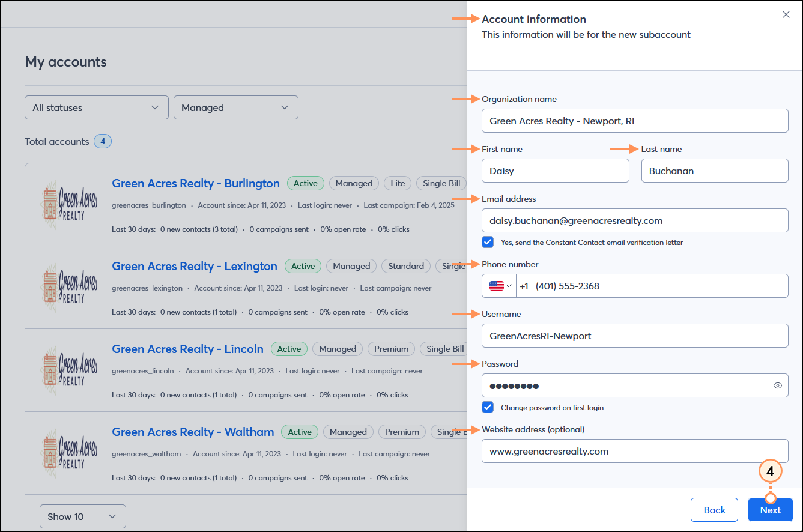Screen dimensions: 803x532
Task: Disable change password on first login
Action: point(488,407)
